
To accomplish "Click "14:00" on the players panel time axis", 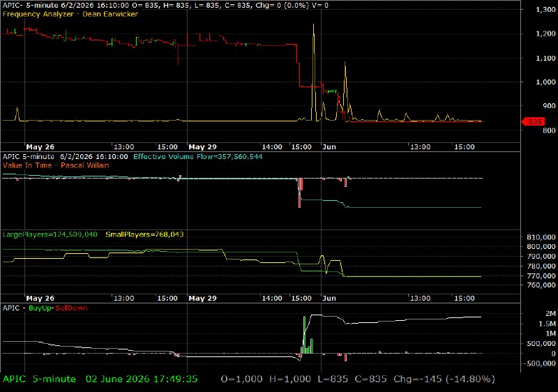I will coord(272,299).
